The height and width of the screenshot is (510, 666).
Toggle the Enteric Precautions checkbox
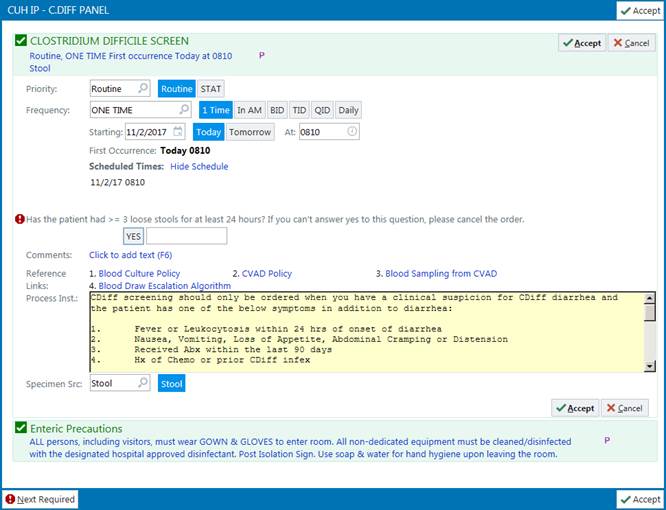[x=21, y=428]
